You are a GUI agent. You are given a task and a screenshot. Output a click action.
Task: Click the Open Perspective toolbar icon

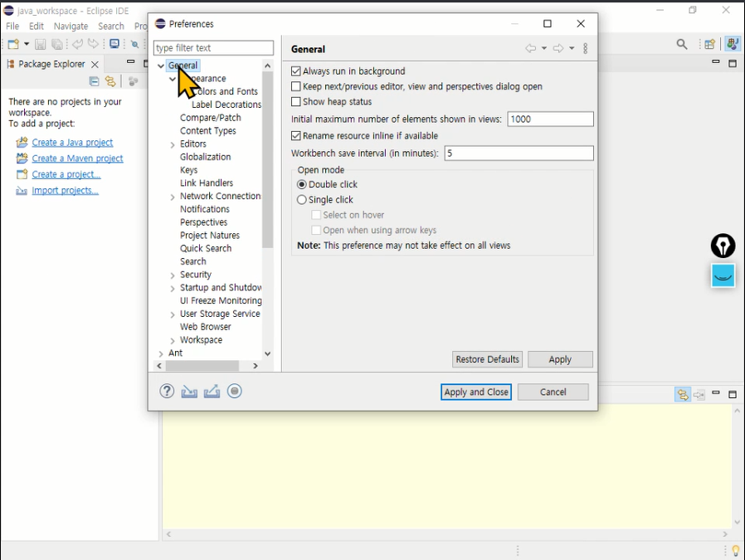710,44
